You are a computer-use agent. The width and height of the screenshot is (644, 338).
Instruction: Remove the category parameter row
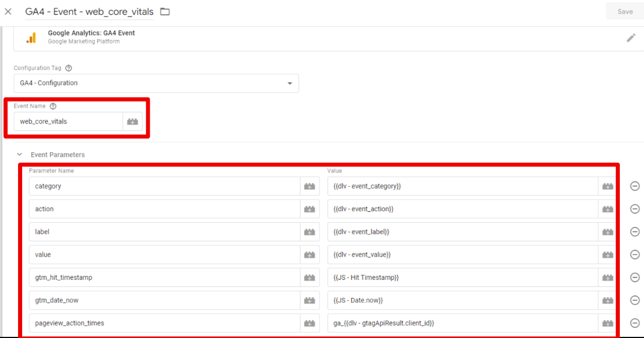[x=635, y=186]
